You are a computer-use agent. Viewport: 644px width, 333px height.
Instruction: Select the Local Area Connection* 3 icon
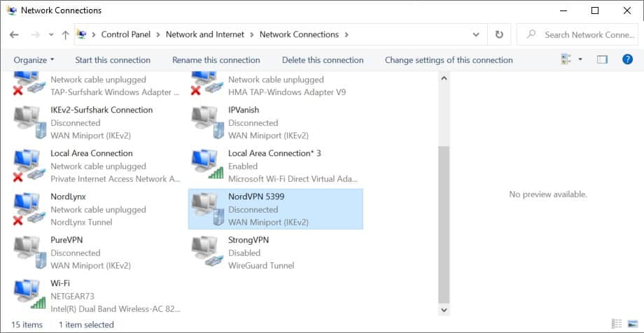pyautogui.click(x=207, y=164)
